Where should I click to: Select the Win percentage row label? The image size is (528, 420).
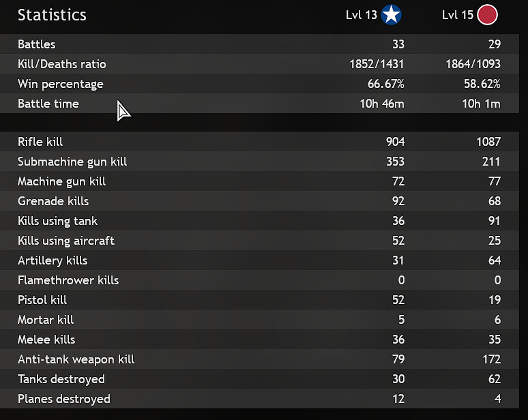[61, 84]
